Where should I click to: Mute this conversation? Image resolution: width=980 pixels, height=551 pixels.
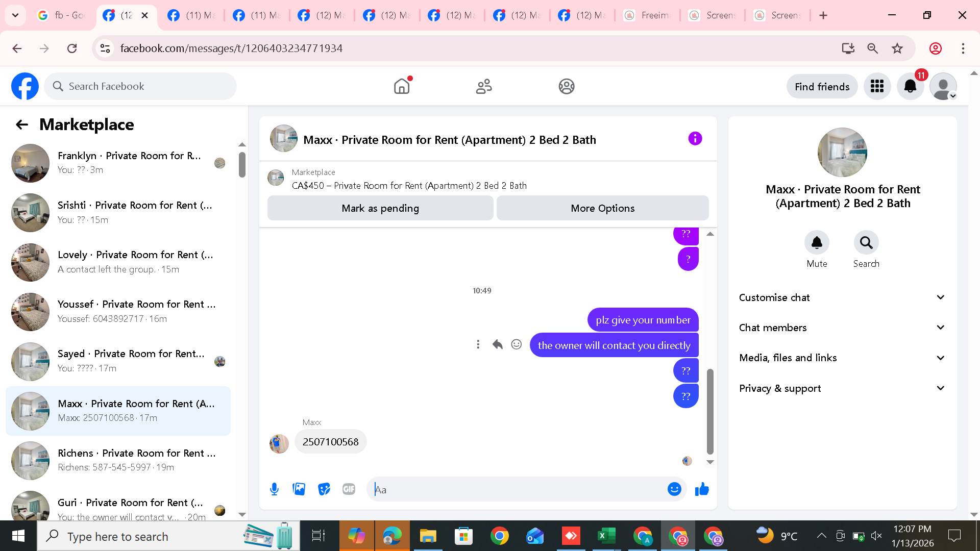(817, 243)
